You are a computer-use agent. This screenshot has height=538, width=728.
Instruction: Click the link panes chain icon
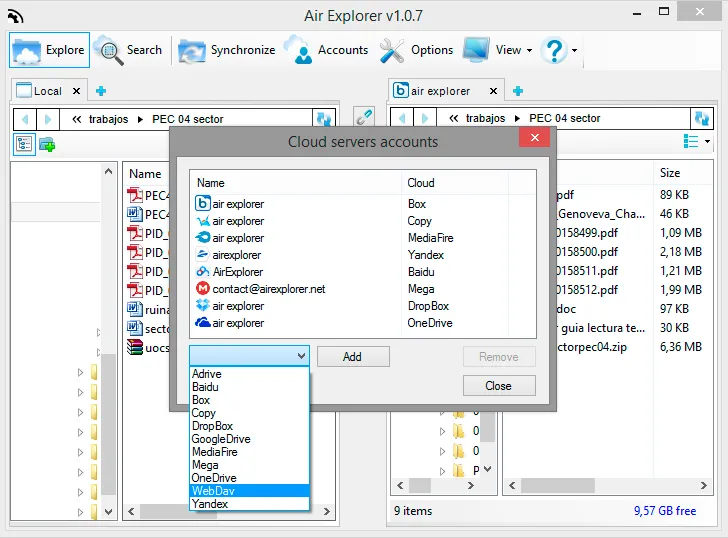[x=364, y=117]
